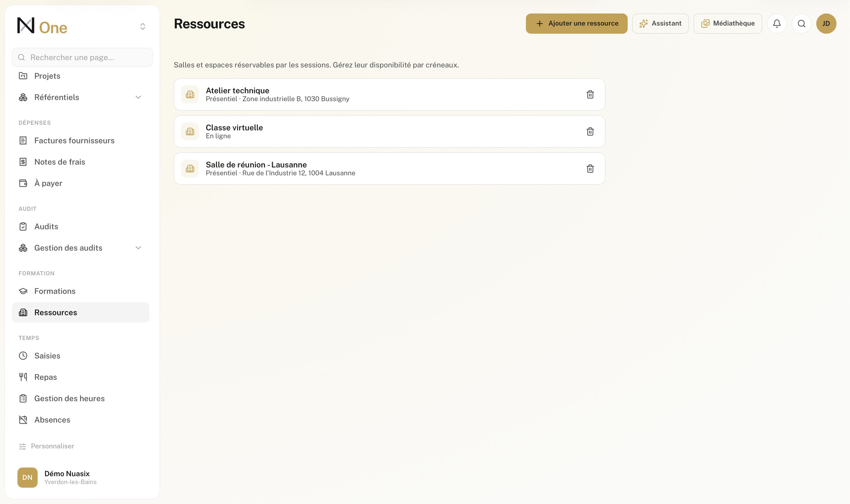Click the Classe virtuelle building icon

point(190,132)
